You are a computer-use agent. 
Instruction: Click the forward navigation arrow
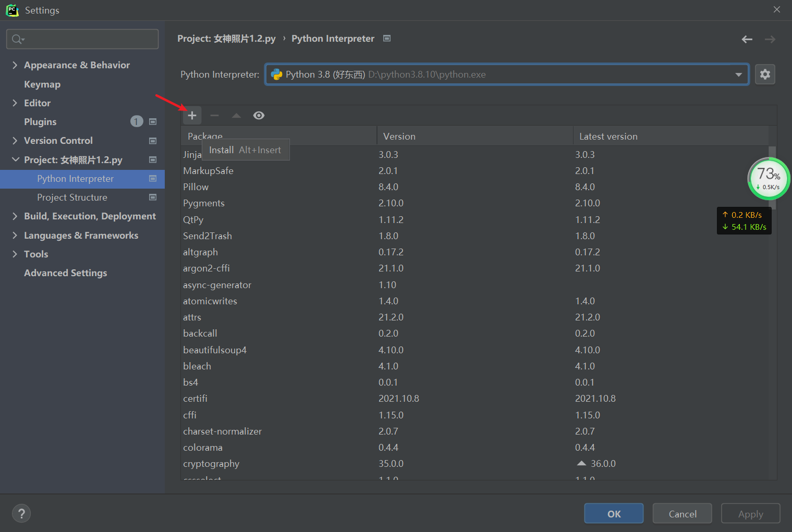click(770, 39)
